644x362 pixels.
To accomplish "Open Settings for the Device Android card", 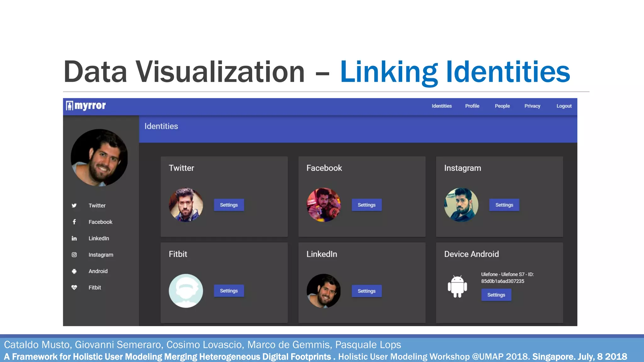I will (496, 295).
